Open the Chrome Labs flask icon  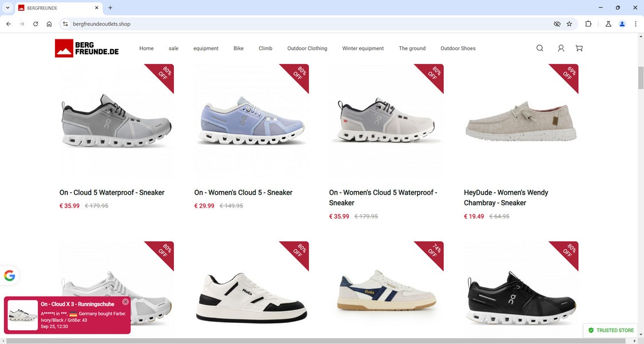609,24
